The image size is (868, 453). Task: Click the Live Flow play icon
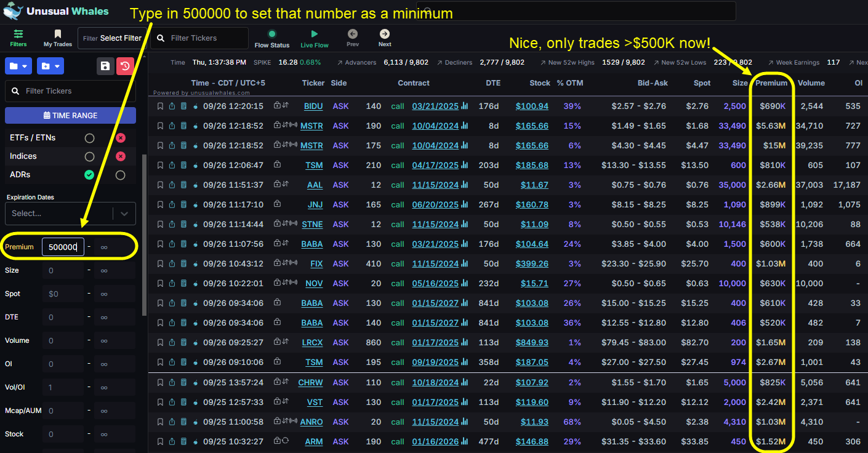click(x=315, y=34)
